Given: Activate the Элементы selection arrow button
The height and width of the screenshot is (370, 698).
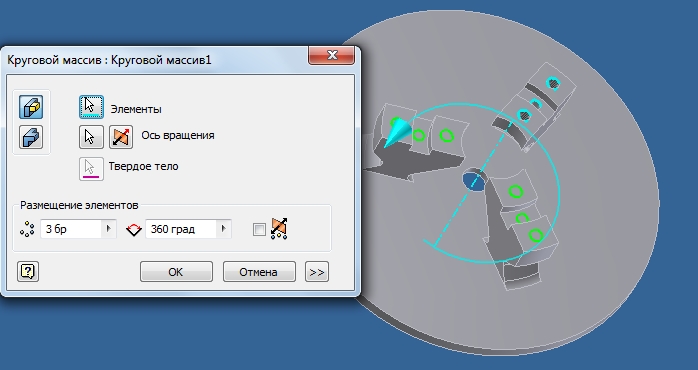Looking at the screenshot, I should [91, 107].
